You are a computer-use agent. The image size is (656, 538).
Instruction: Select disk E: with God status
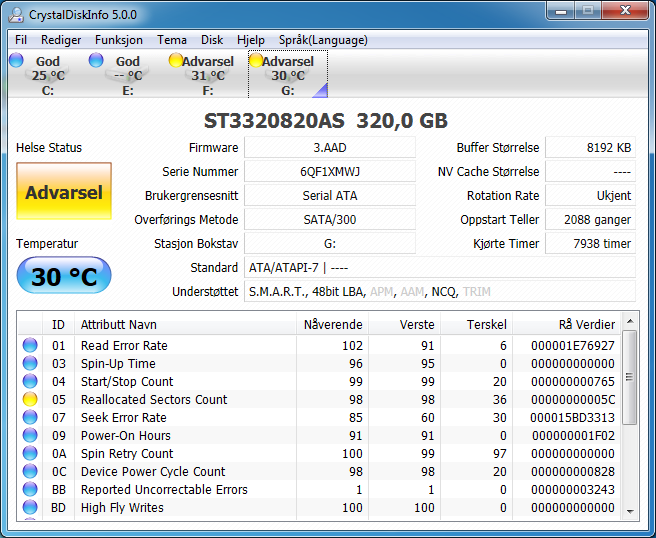(128, 74)
